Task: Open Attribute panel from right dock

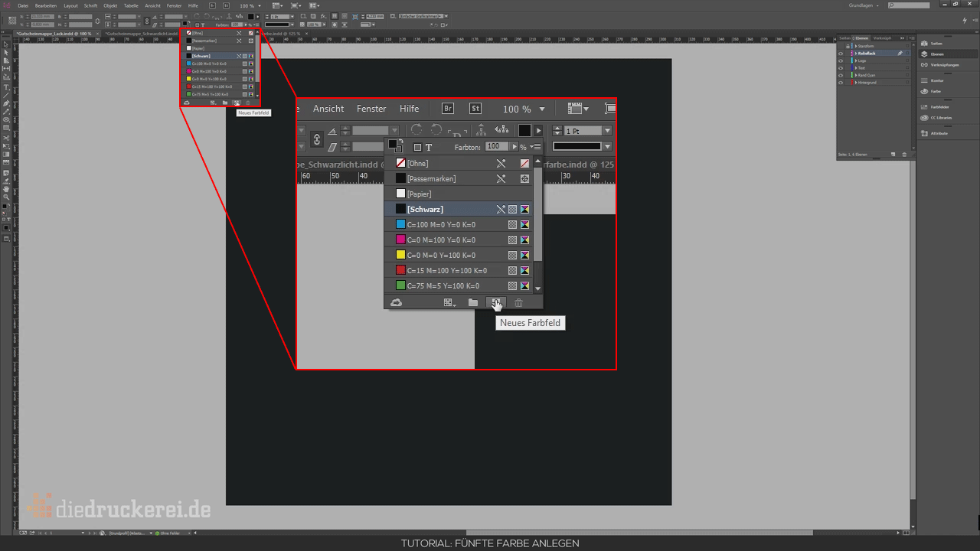Action: point(938,133)
